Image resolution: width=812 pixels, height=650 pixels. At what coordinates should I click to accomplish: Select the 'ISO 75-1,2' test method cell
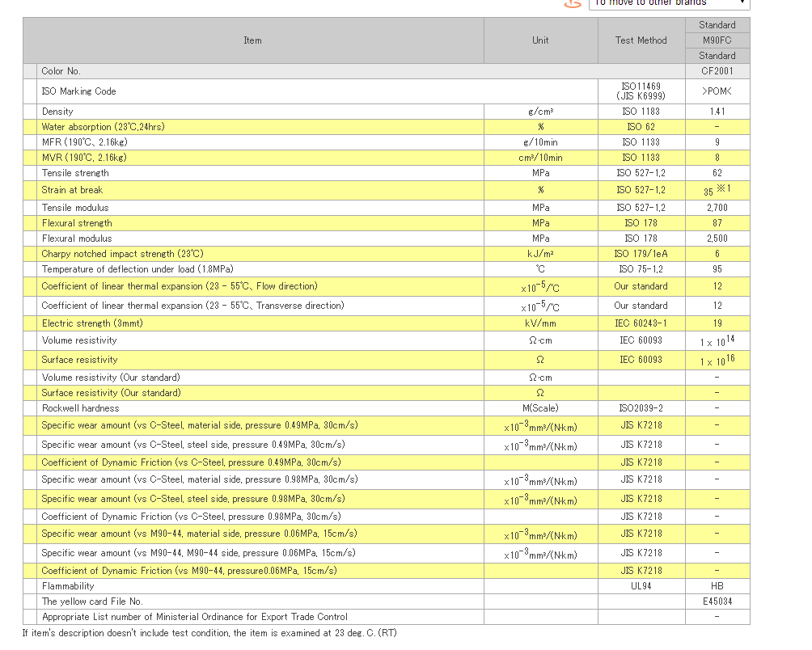point(641,270)
